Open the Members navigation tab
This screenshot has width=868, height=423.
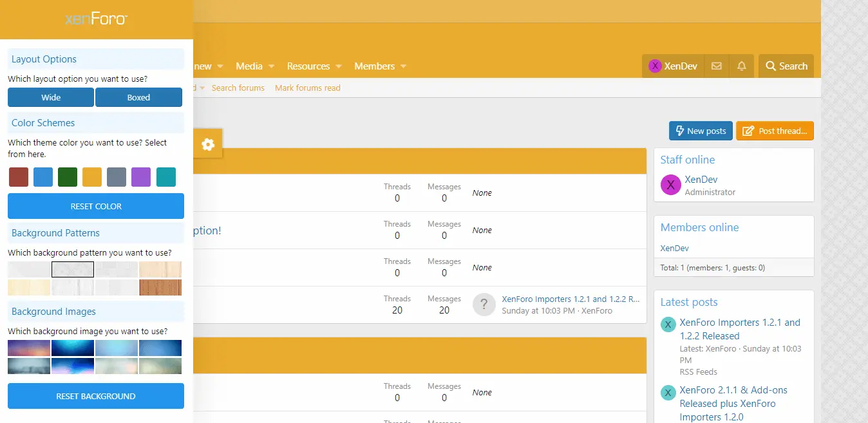(375, 66)
